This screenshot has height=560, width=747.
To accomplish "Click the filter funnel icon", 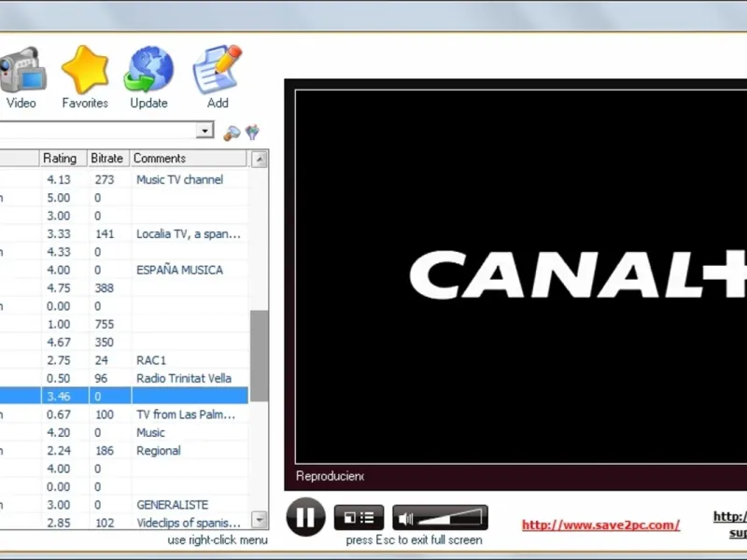I will pyautogui.click(x=252, y=133).
